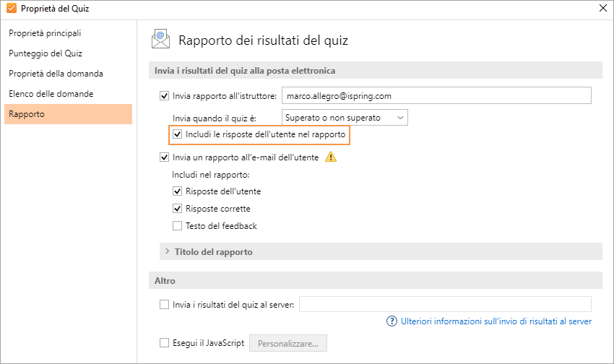Open Ulteriori informazioni sull'invio di risultati link
The width and height of the screenshot is (614, 364).
pos(496,321)
